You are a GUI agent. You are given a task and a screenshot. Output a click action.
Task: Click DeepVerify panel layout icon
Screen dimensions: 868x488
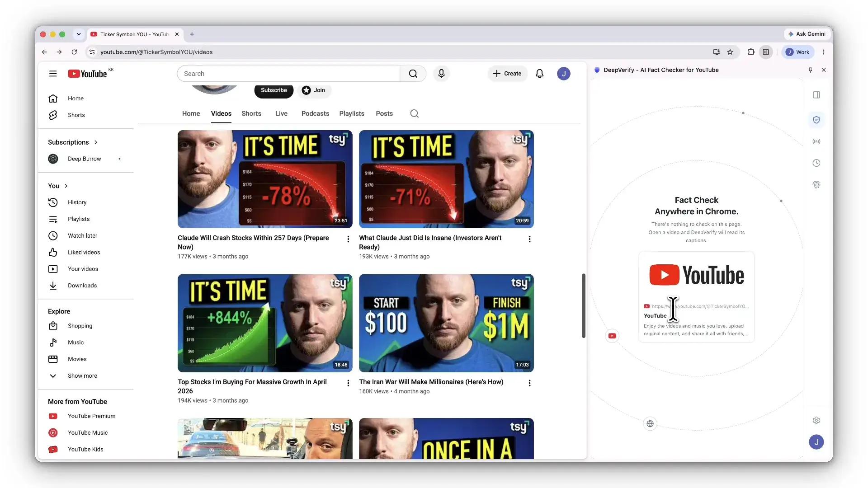point(816,95)
